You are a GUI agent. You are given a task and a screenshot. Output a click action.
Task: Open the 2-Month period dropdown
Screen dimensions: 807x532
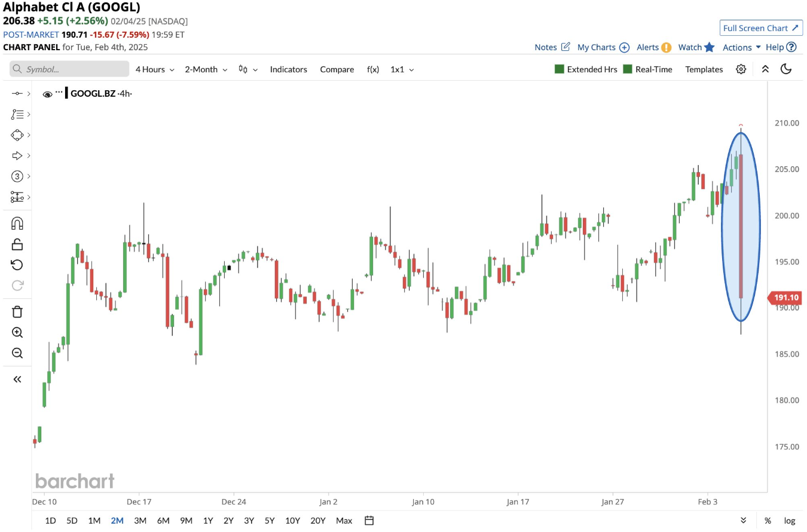click(x=206, y=69)
